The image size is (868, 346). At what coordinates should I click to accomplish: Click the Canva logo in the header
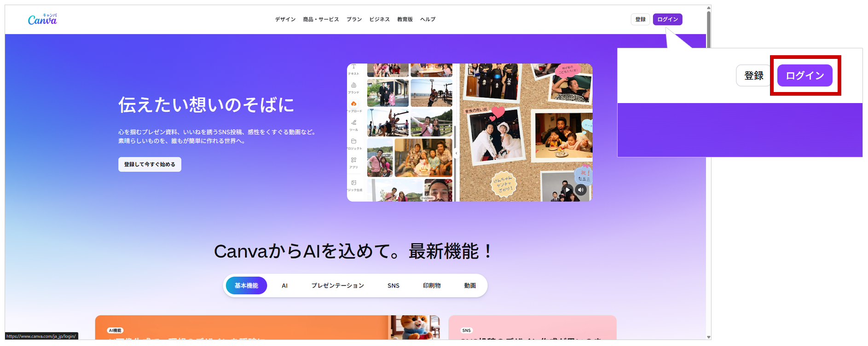click(42, 19)
